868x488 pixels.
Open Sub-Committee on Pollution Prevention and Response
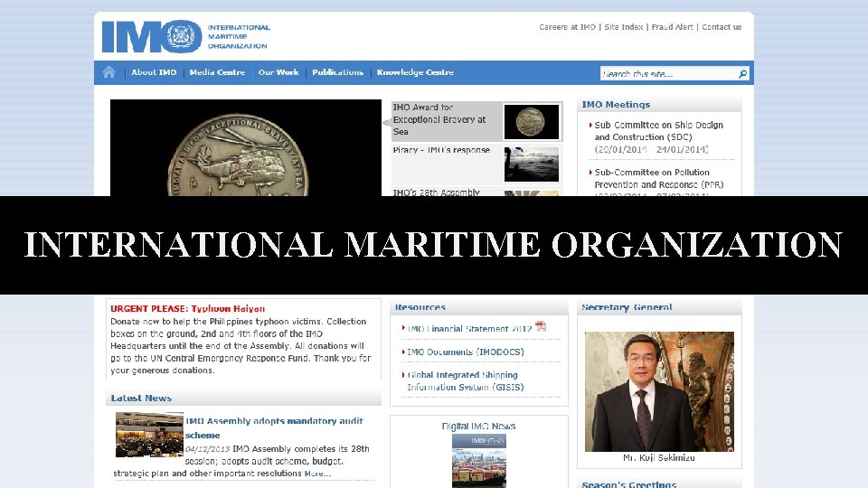[659, 178]
